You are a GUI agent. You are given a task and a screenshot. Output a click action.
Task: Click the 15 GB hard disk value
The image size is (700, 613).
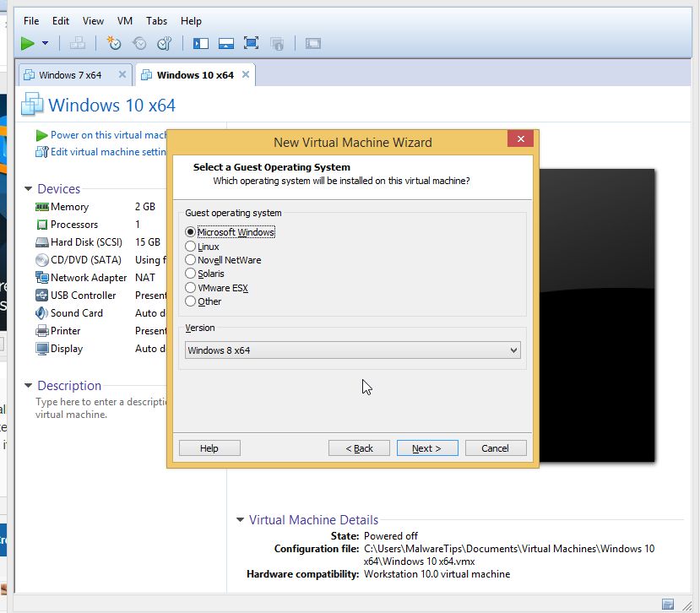coord(147,242)
